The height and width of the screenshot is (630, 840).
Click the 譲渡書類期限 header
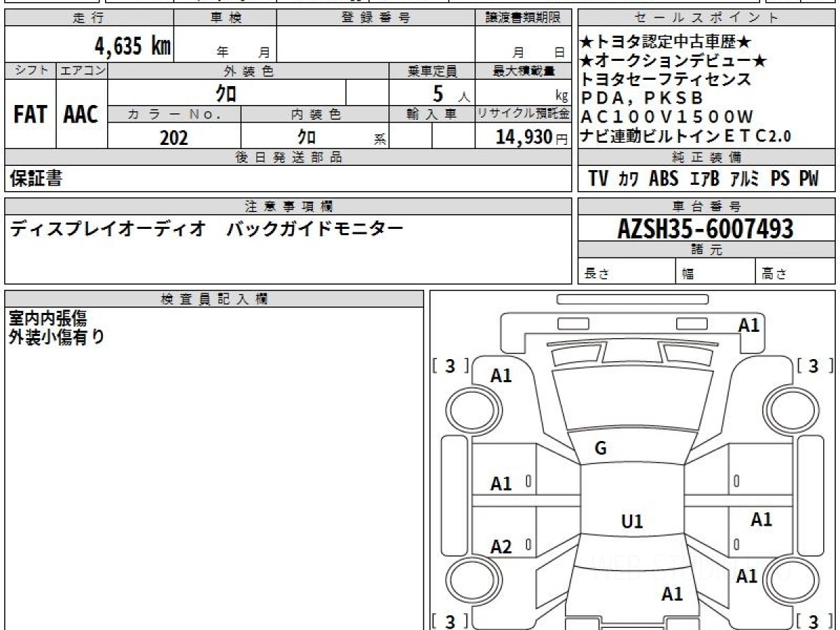pos(523,18)
